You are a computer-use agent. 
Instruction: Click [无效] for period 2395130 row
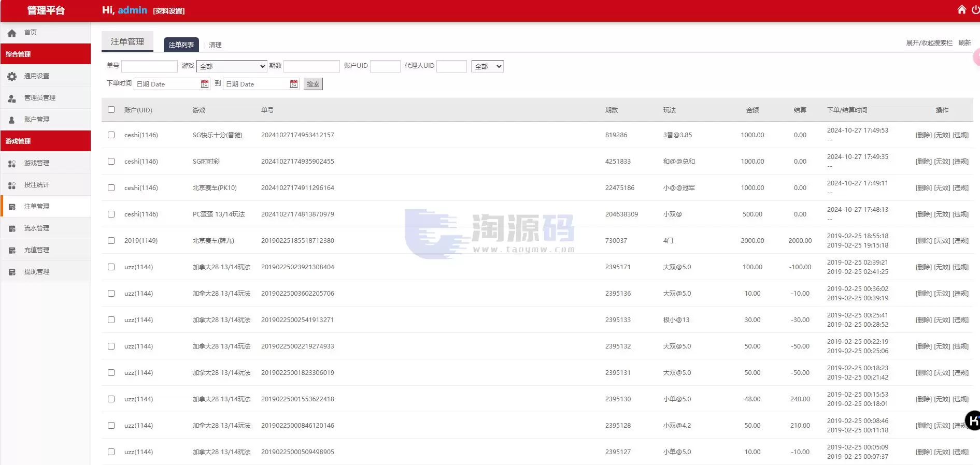tap(942, 399)
